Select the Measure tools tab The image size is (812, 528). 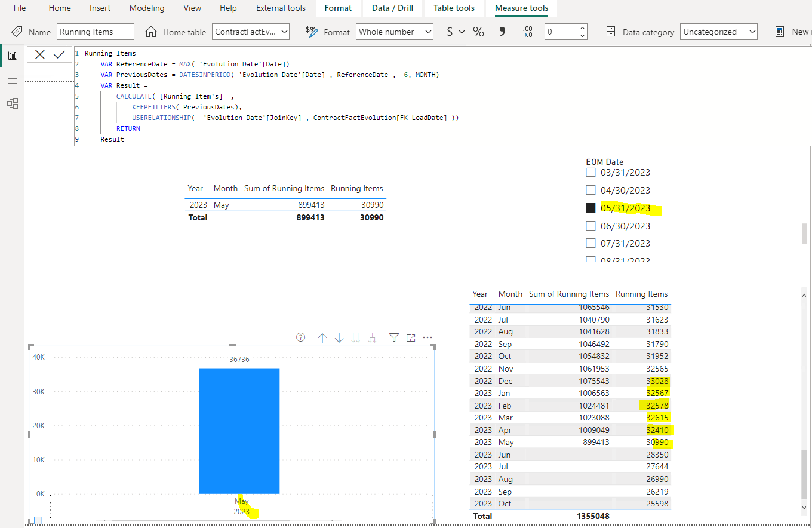click(522, 8)
